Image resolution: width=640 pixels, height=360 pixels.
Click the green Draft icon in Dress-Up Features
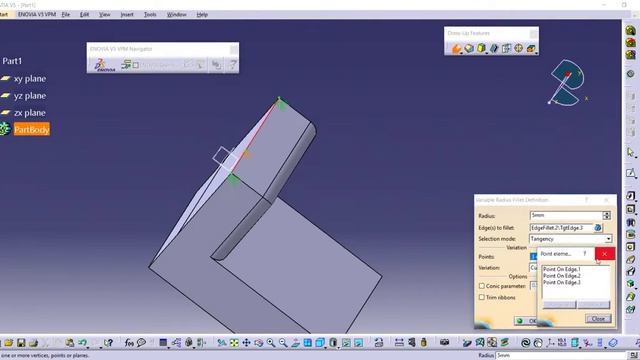coord(481,48)
